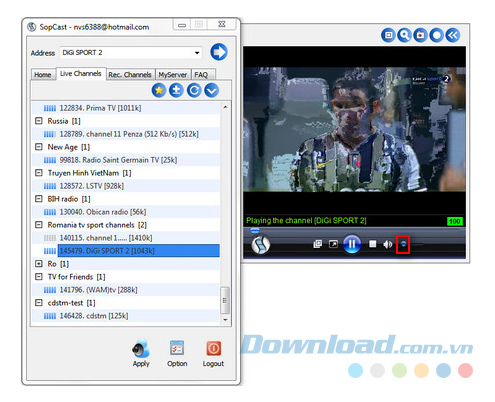Click the channel list scrollbar thumb

click(225, 300)
